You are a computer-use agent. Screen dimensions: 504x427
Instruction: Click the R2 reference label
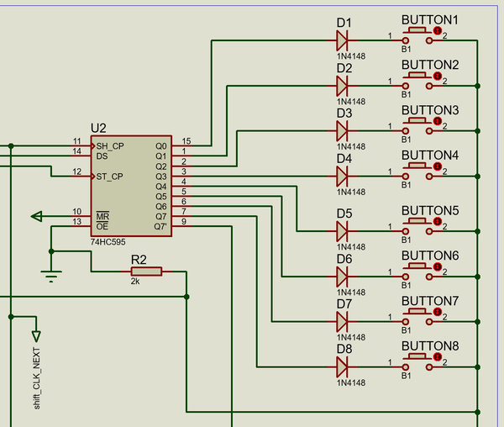(139, 260)
